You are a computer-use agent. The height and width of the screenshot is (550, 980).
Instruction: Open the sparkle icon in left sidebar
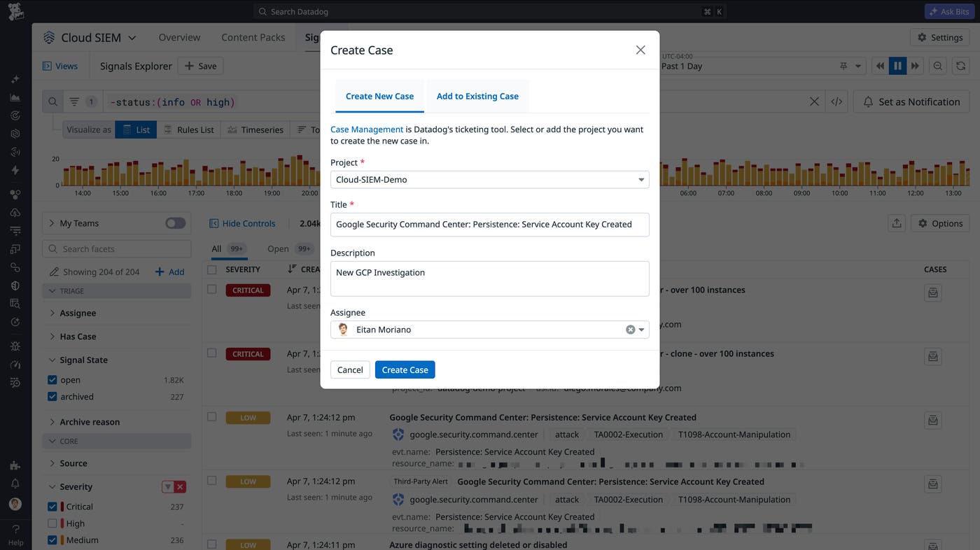tap(15, 80)
